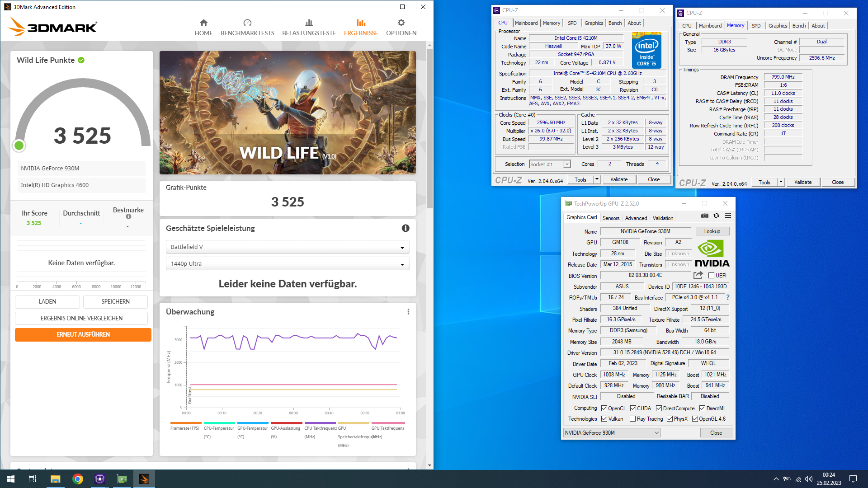Click the 3DMark results vertical scrollbar
Image resolution: width=868 pixels, height=488 pixels.
tap(429, 129)
